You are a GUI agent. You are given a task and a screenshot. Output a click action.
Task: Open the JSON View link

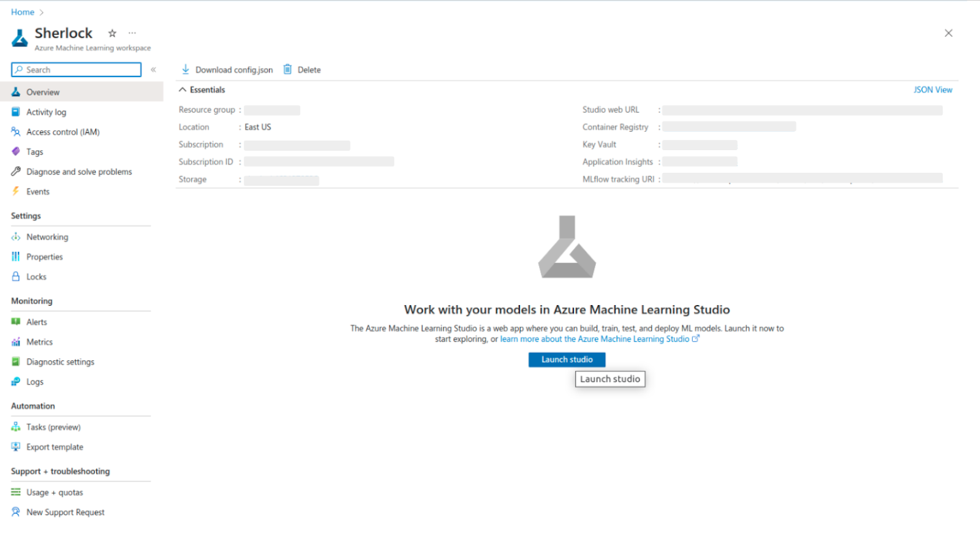pos(933,89)
